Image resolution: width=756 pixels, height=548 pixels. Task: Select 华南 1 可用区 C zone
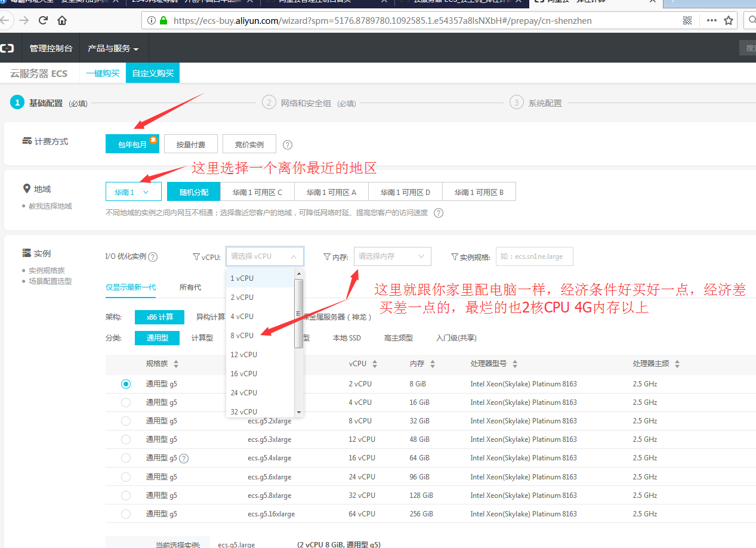pos(257,192)
